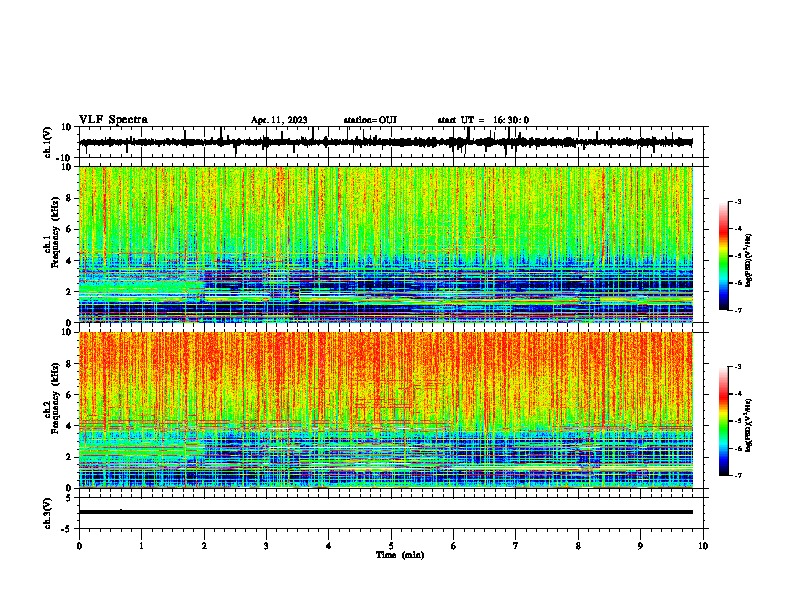Click the ch.1 colorbar unit label

749,260
